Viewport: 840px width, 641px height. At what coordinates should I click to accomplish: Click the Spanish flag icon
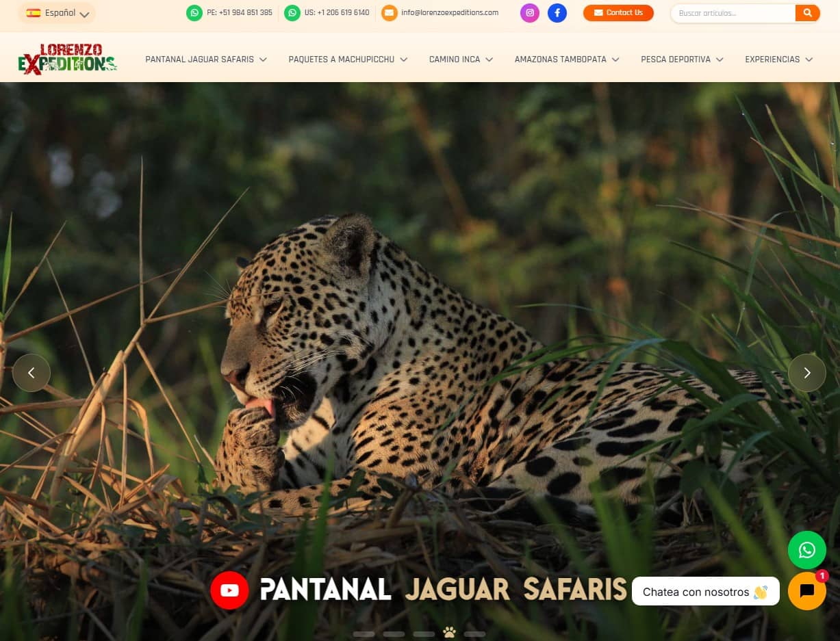coord(34,13)
